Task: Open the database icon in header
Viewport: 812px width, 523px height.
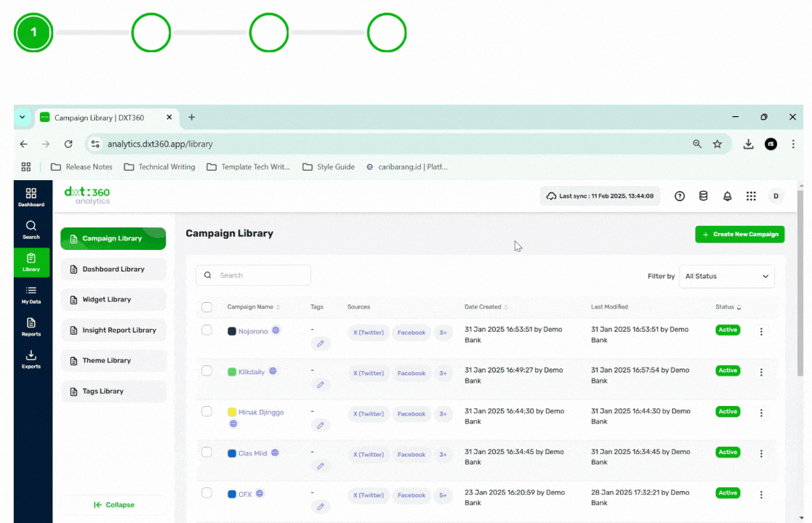Action: (703, 196)
